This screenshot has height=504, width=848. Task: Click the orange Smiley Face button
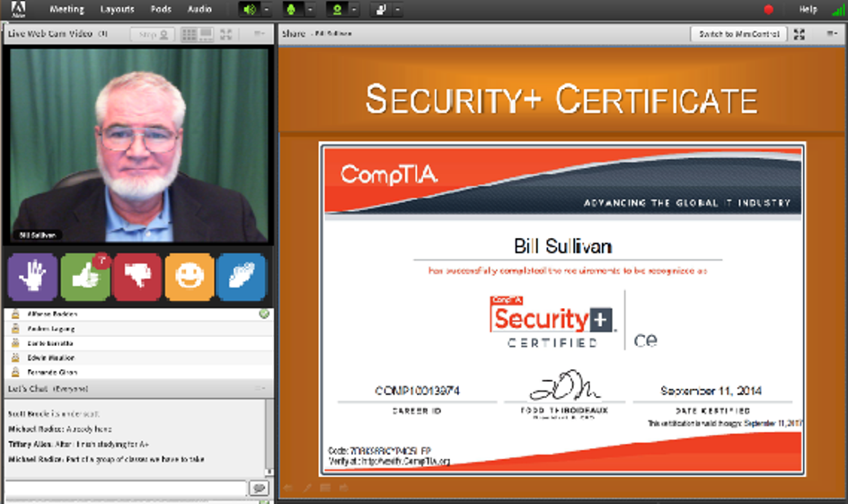[190, 277]
